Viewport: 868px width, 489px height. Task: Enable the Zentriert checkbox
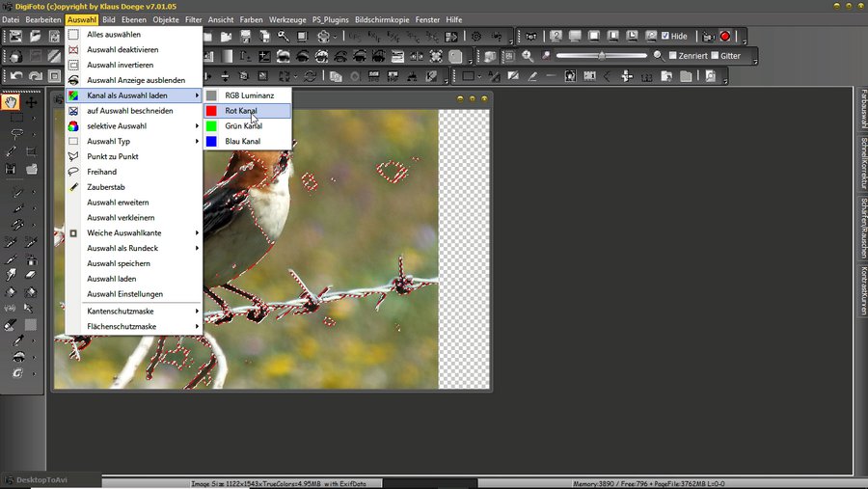[672, 56]
